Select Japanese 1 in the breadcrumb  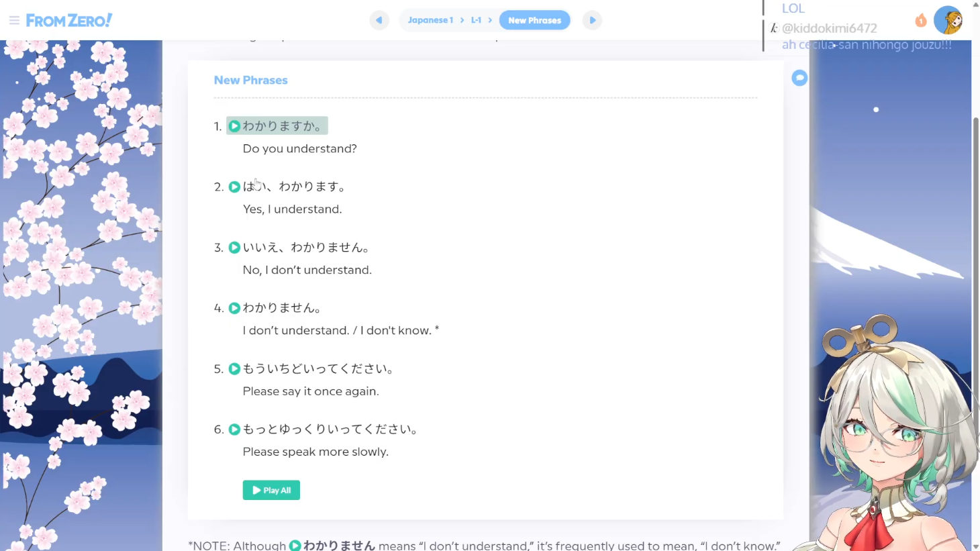click(430, 20)
